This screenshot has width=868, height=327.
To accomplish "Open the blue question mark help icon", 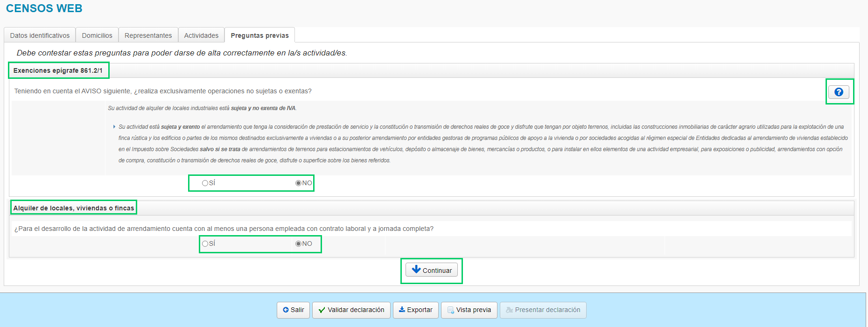I will coord(838,92).
